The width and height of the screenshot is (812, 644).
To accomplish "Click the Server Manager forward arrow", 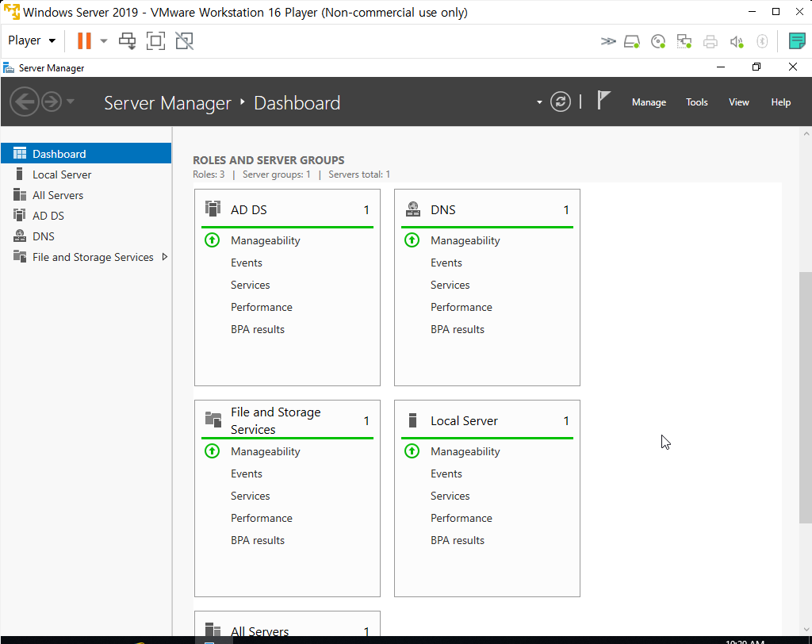I will [x=52, y=102].
